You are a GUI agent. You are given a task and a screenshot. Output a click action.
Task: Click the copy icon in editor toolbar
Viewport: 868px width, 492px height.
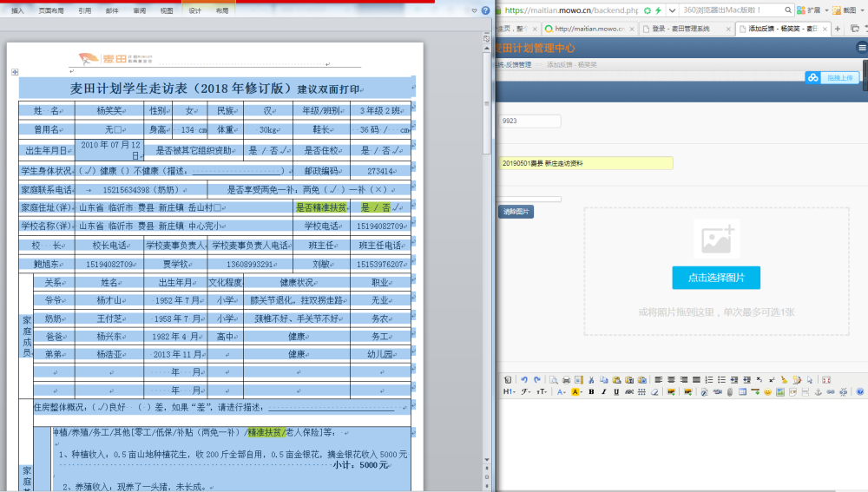604,380
